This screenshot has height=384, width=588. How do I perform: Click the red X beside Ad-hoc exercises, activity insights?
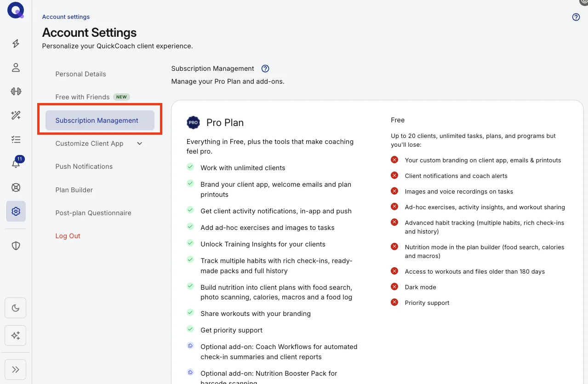(x=394, y=207)
